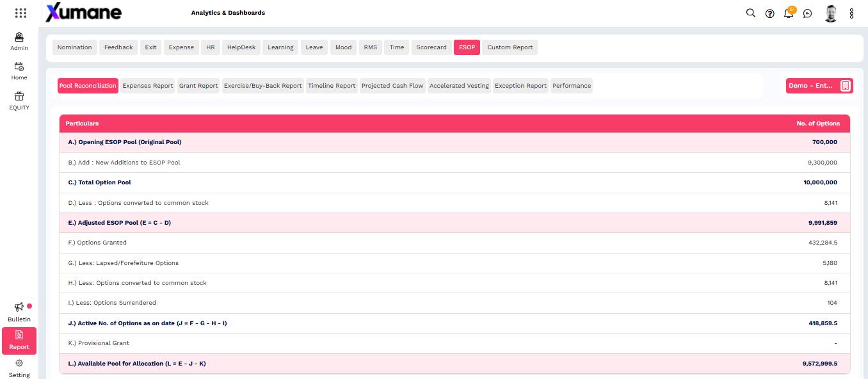Click the Exercise/Buy-Back Report button
The height and width of the screenshot is (379, 868).
tap(262, 86)
